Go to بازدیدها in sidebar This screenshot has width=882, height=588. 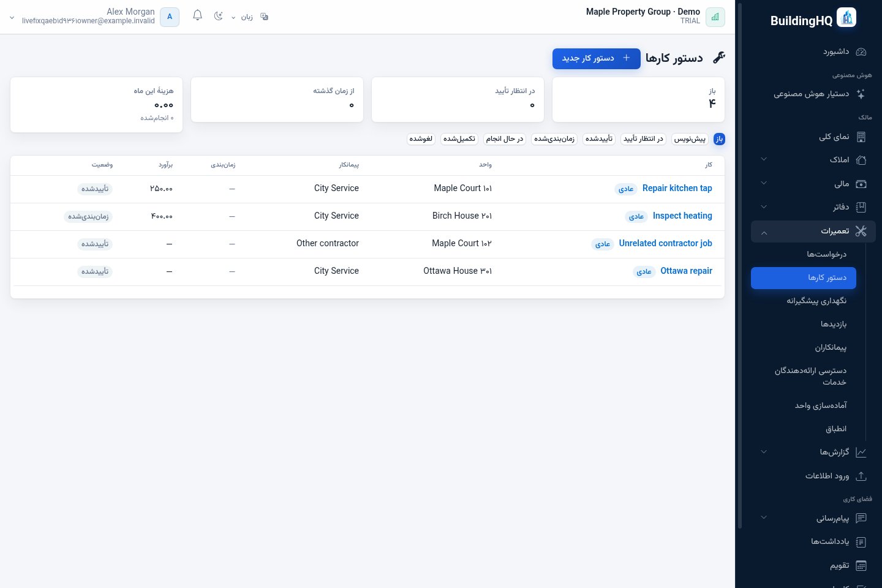[x=804, y=324]
